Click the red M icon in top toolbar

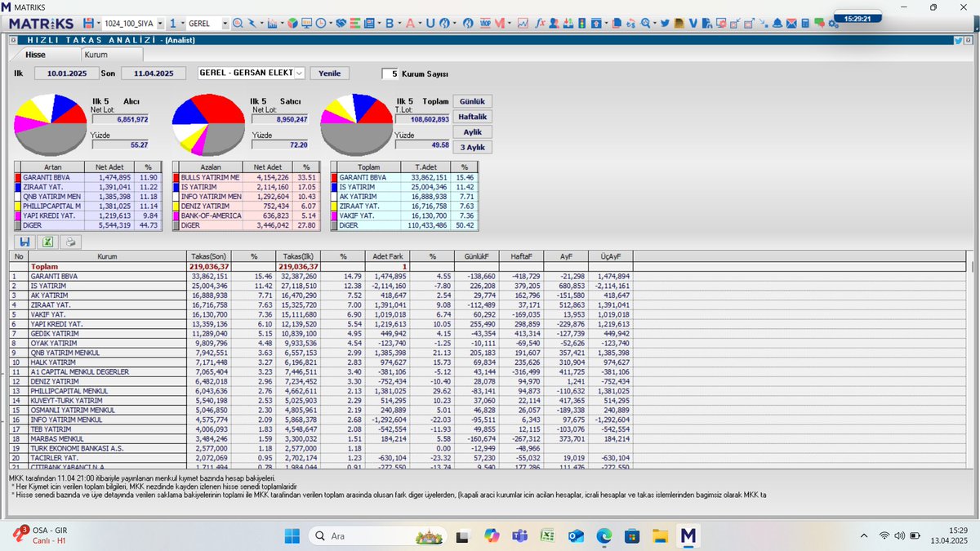(x=500, y=23)
